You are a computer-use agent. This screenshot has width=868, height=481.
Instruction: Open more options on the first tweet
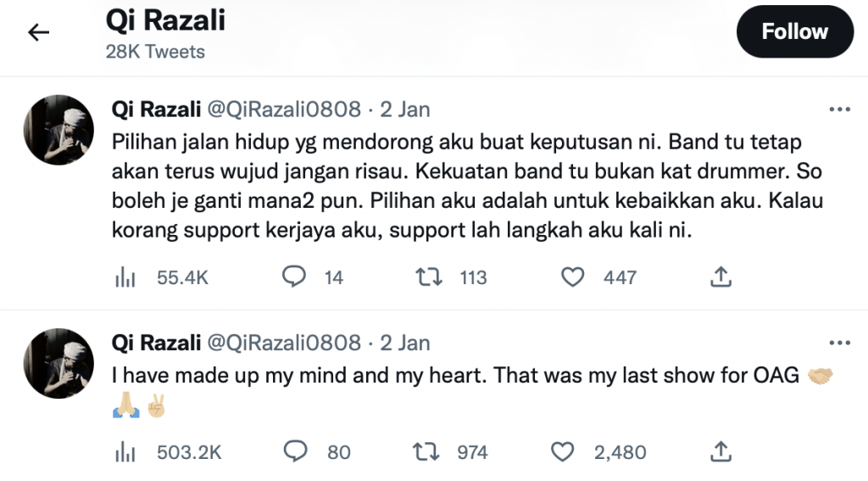coord(839,109)
